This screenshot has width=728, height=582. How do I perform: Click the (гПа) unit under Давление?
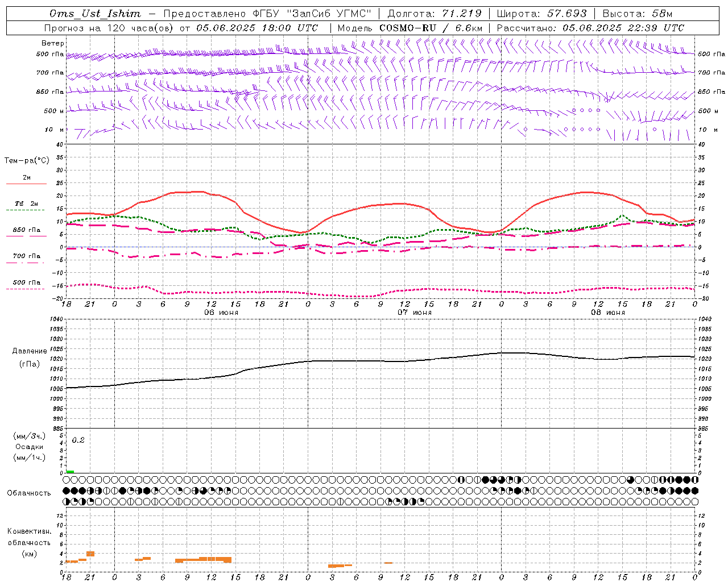coord(30,364)
